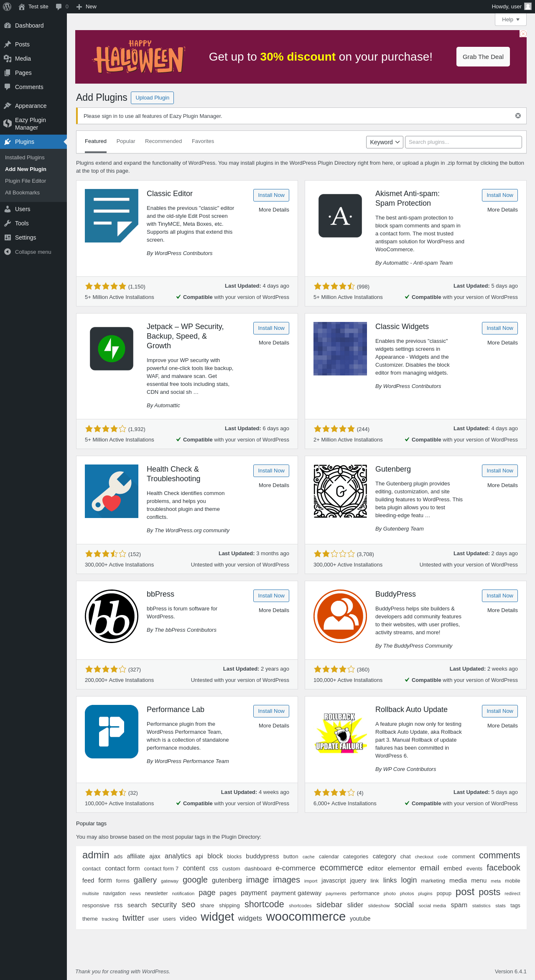Switch to the Featured tab
Image resolution: width=535 pixels, height=980 pixels.
(x=96, y=141)
